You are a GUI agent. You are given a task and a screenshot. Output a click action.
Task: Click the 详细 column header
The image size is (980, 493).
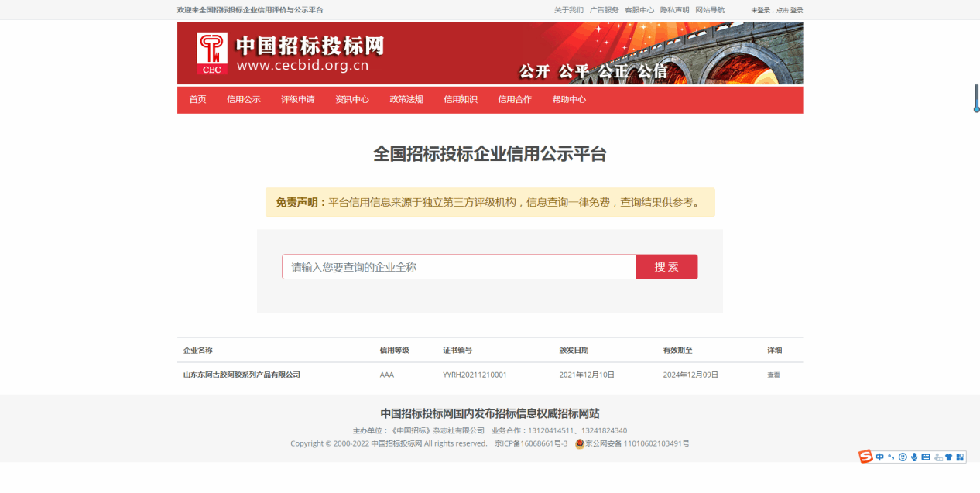pyautogui.click(x=774, y=351)
